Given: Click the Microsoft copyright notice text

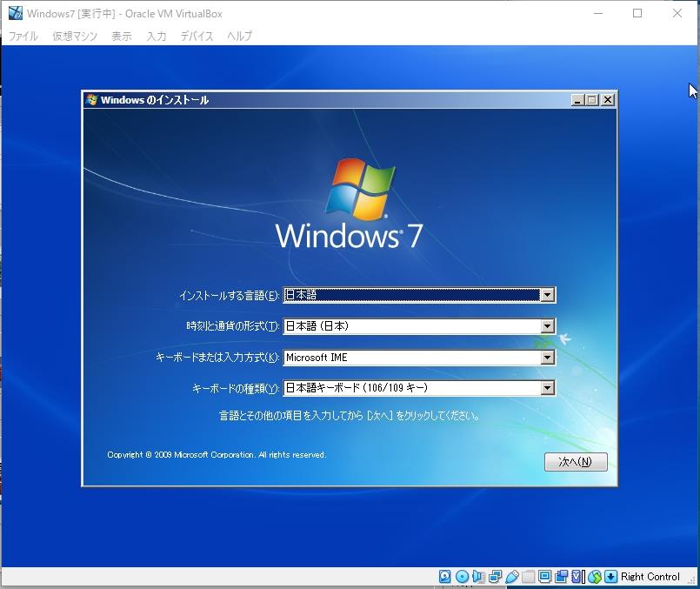Looking at the screenshot, I should [x=217, y=455].
